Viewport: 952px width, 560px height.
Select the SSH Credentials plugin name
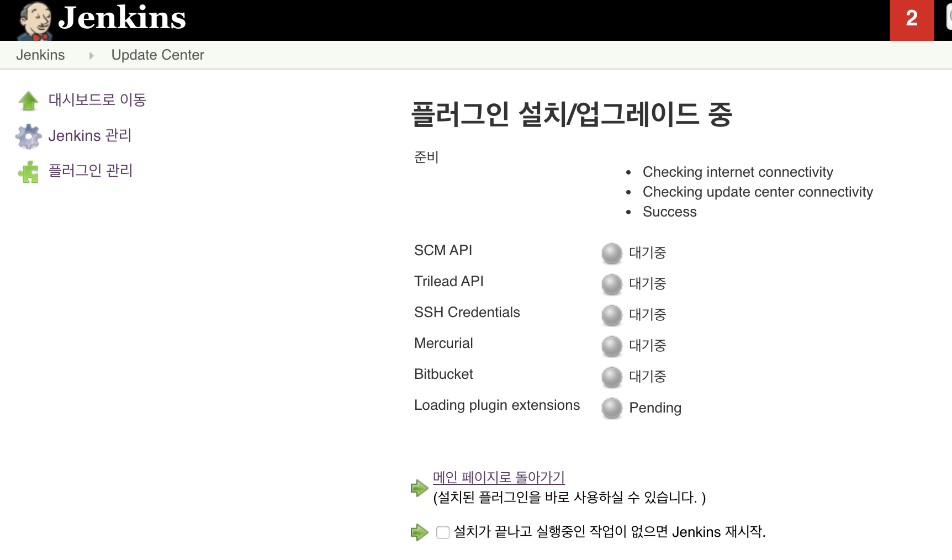pyautogui.click(x=467, y=312)
